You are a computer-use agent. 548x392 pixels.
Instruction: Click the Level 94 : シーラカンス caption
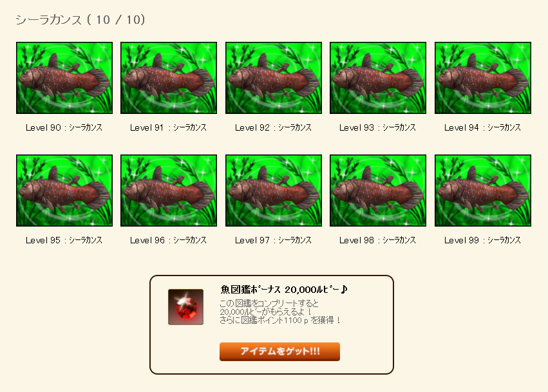pos(483,127)
